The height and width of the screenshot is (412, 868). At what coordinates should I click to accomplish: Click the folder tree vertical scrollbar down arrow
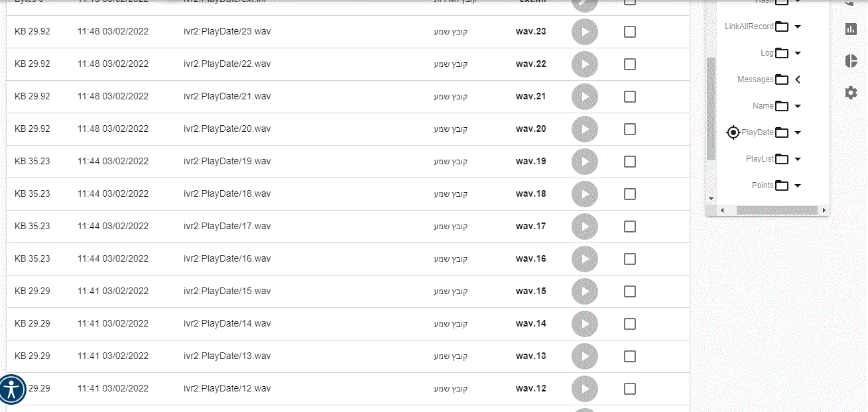click(711, 198)
